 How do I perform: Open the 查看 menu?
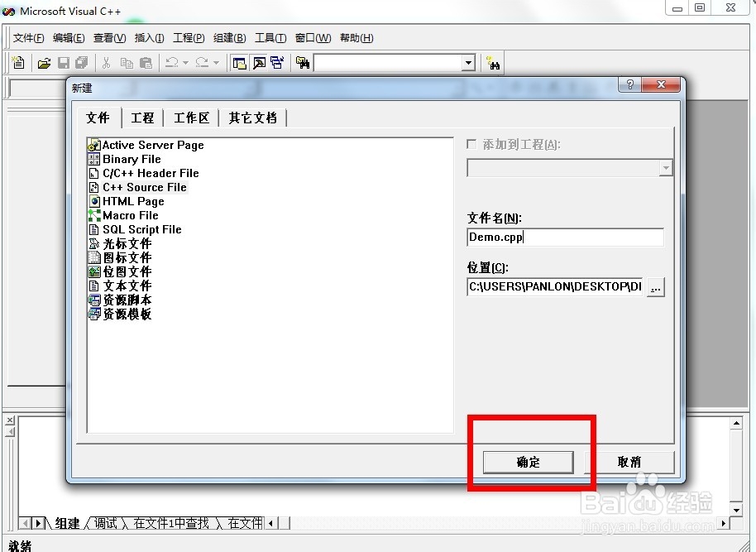tap(109, 37)
